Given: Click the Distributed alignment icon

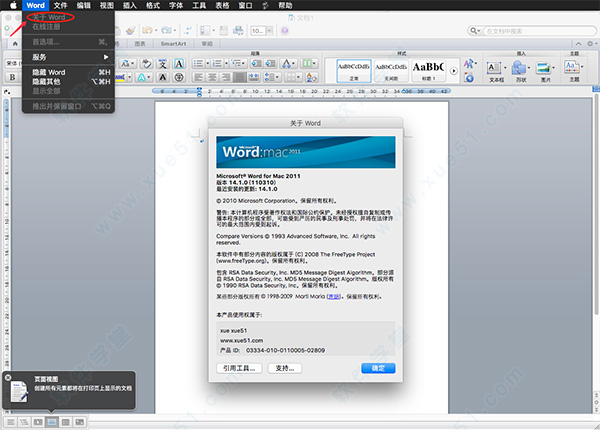Looking at the screenshot, I should [x=254, y=78].
